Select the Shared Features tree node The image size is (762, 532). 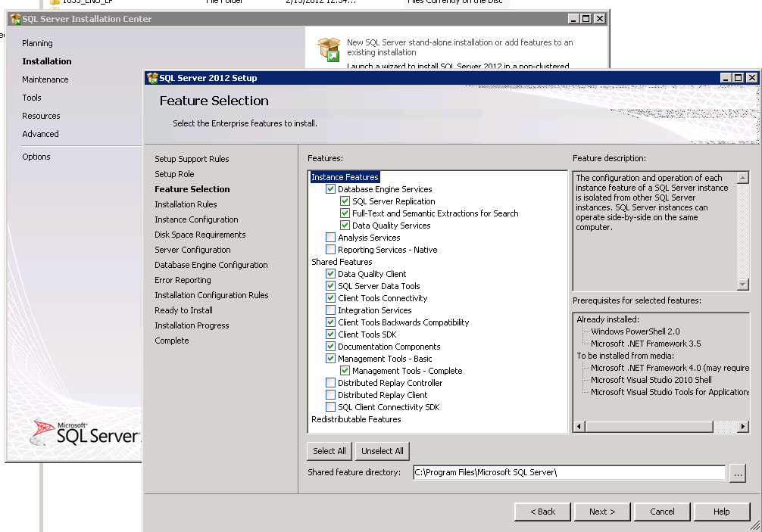coord(342,262)
